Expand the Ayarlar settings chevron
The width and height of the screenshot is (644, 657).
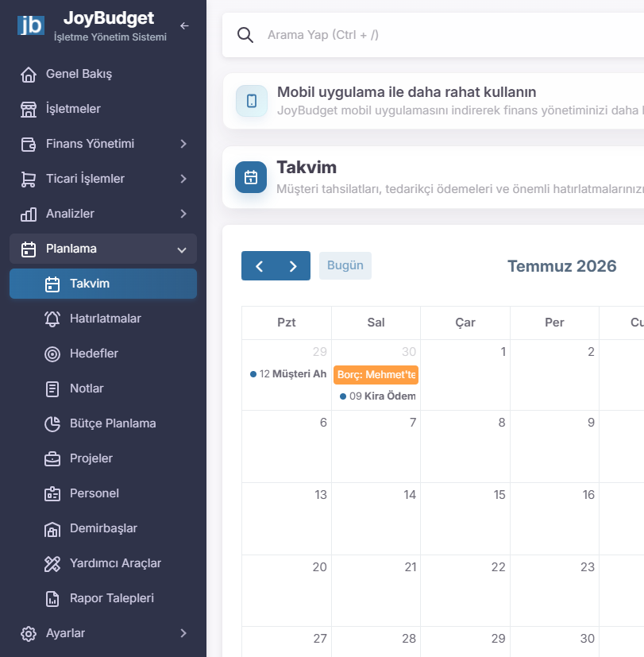[x=183, y=633]
